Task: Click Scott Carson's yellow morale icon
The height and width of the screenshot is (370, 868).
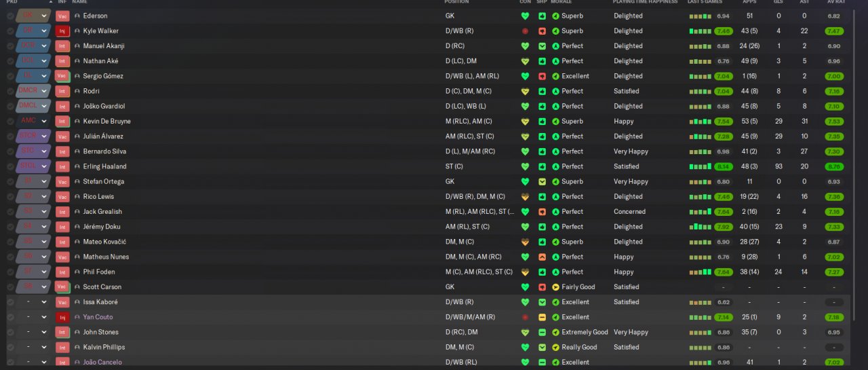Action: click(x=555, y=287)
